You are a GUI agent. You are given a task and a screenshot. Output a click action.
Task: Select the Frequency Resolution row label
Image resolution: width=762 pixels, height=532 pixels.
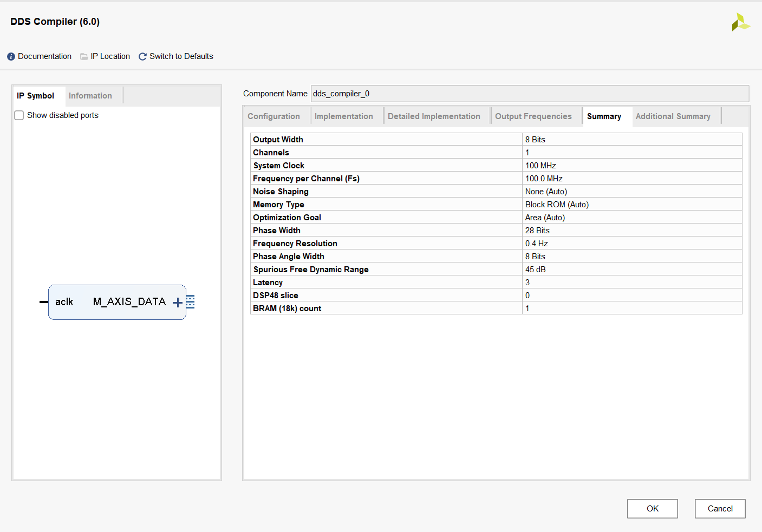(295, 244)
